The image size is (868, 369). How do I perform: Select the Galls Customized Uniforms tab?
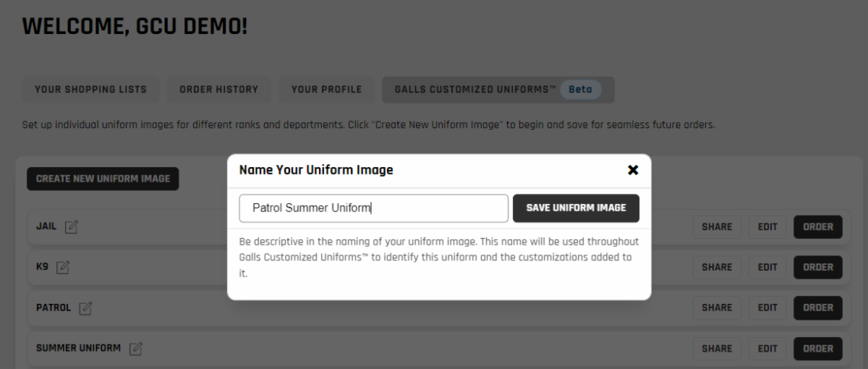pos(498,90)
